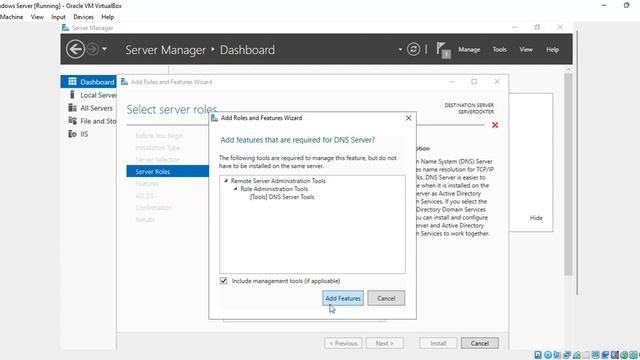Click the Dashboard grid icon

(x=72, y=81)
